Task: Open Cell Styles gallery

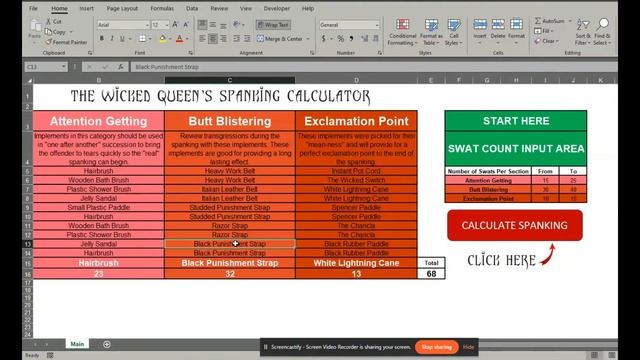Action: coord(453,32)
